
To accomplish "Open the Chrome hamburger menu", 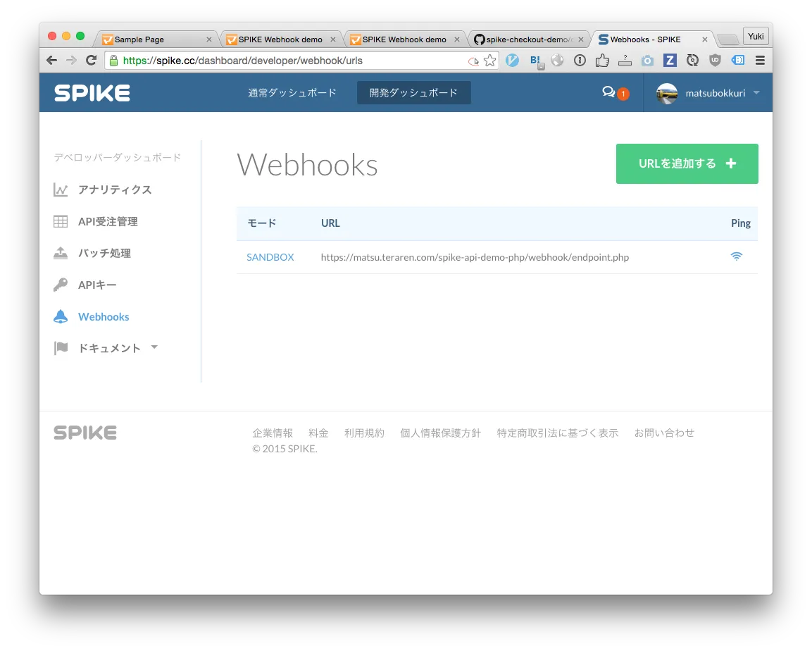I will pyautogui.click(x=759, y=60).
